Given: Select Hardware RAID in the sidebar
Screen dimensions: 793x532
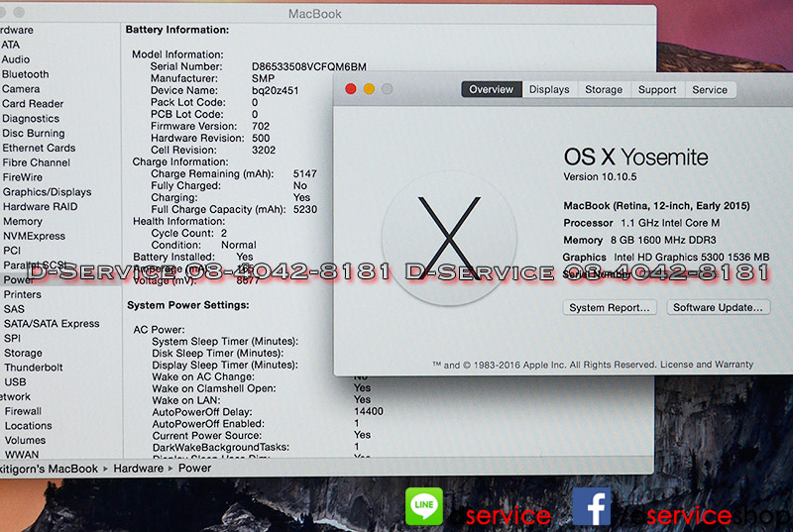Looking at the screenshot, I should pyautogui.click(x=41, y=207).
